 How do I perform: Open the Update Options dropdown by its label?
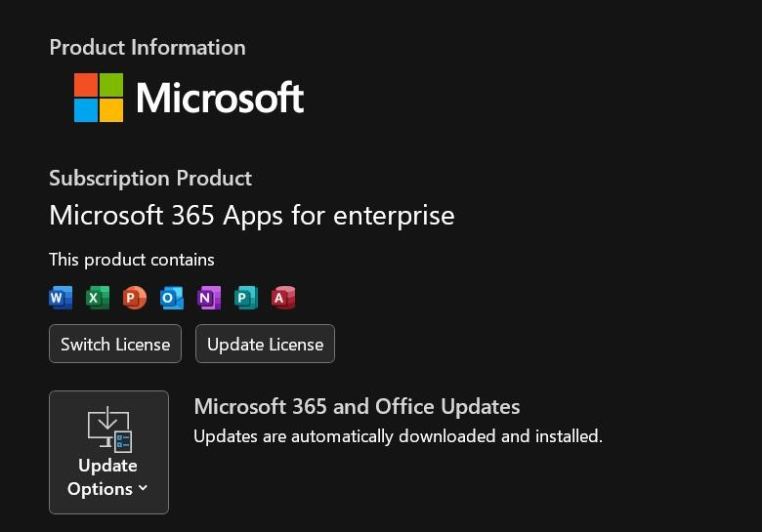[x=107, y=477]
